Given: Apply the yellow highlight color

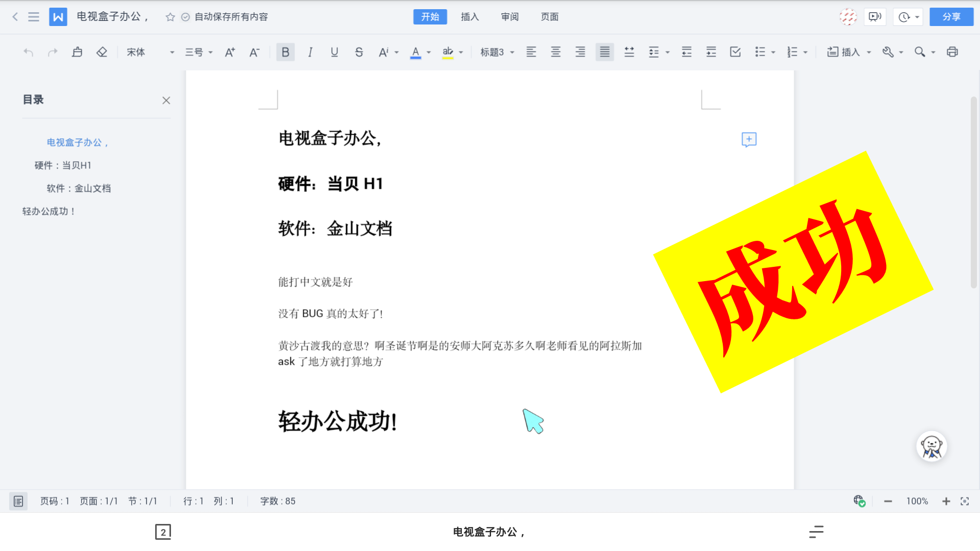Looking at the screenshot, I should click(x=448, y=52).
